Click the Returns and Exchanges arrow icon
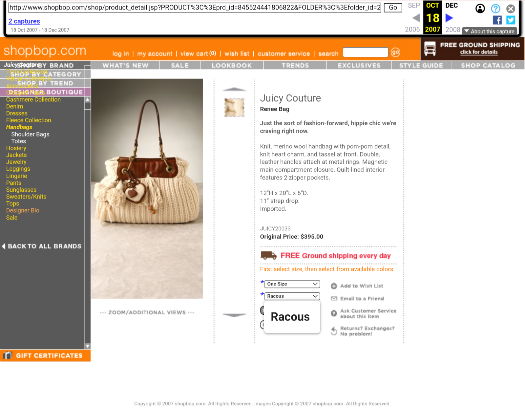 click(334, 331)
